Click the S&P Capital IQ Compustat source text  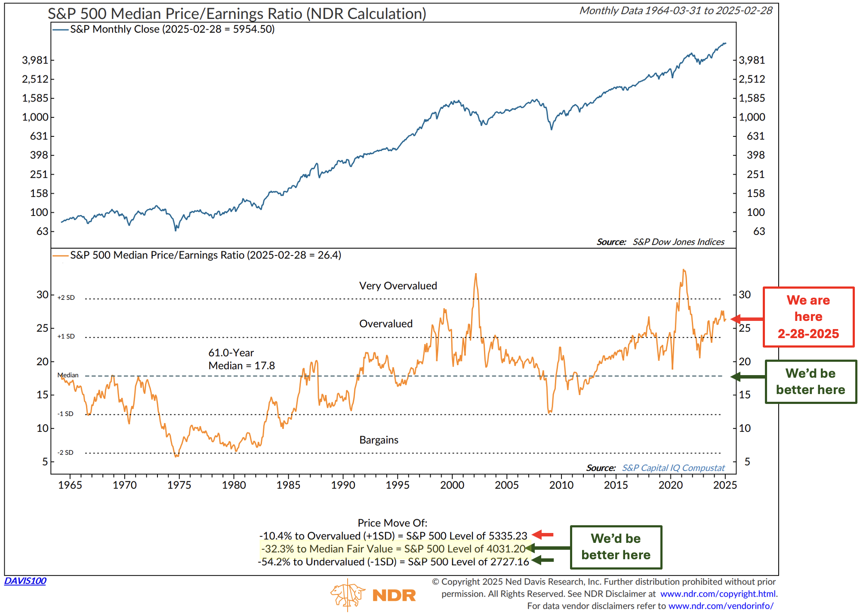click(673, 468)
